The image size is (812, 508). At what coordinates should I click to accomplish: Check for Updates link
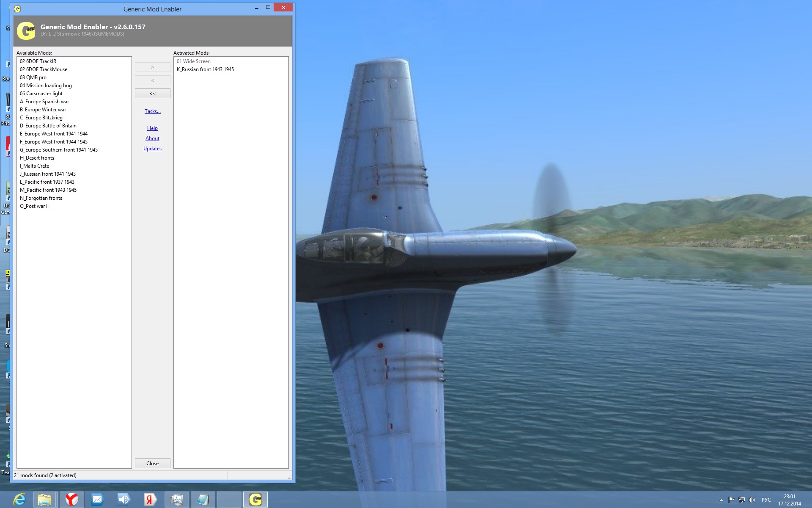click(x=152, y=149)
